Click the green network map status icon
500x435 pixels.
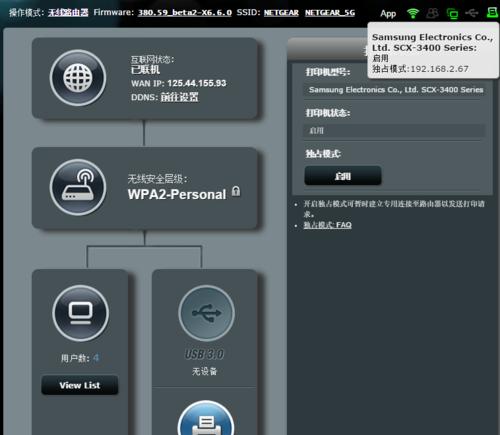coord(452,14)
